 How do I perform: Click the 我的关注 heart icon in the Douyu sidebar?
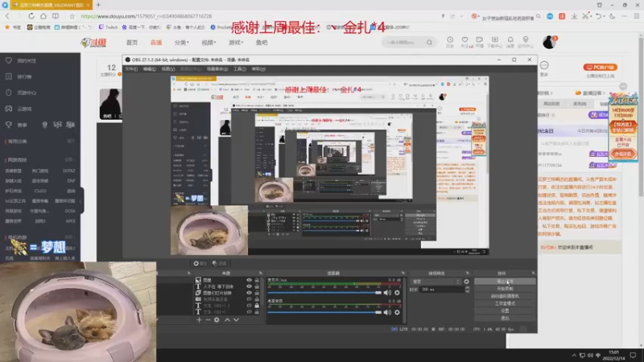(x=9, y=60)
